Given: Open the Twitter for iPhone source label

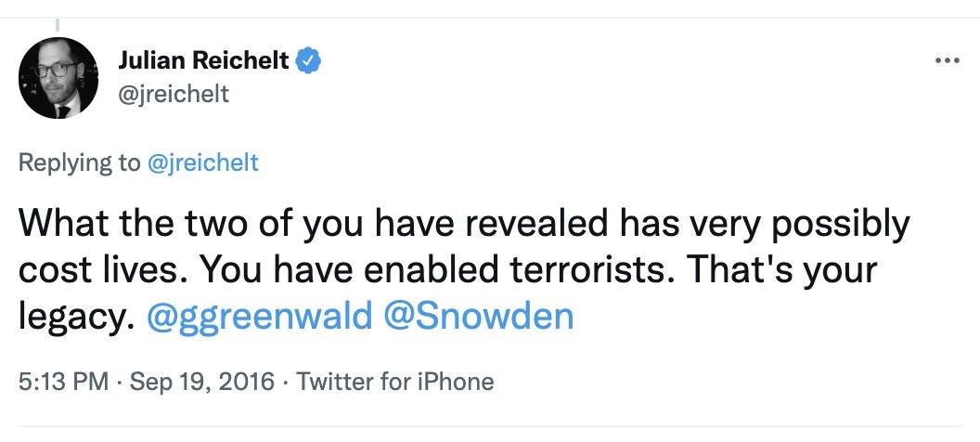Looking at the screenshot, I should click(397, 381).
